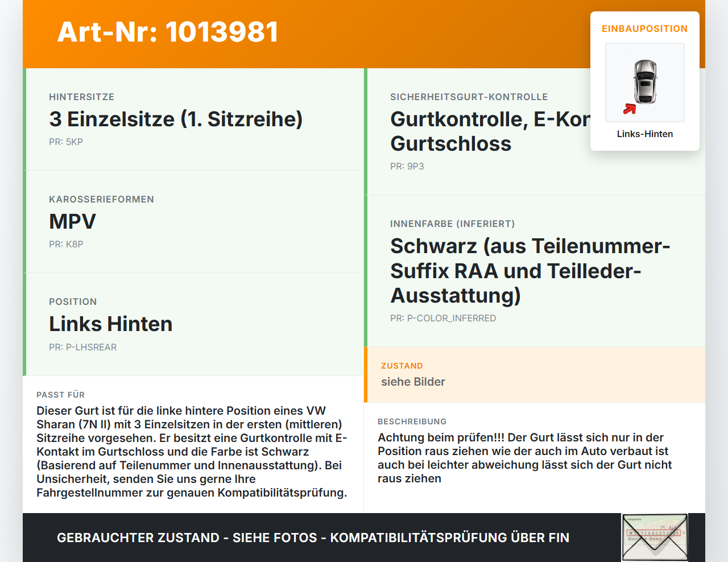Click the KAROSSERIEFORMEN label
The height and width of the screenshot is (562, 728).
(x=101, y=199)
